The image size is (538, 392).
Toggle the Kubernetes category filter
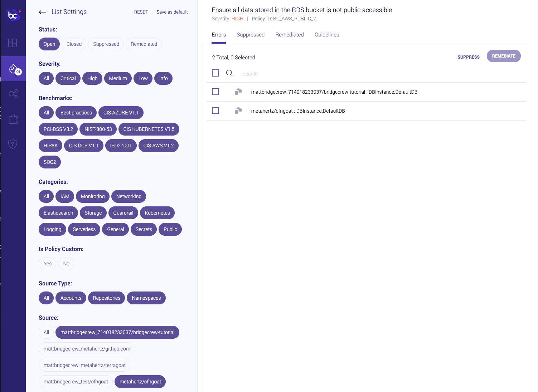pos(157,213)
